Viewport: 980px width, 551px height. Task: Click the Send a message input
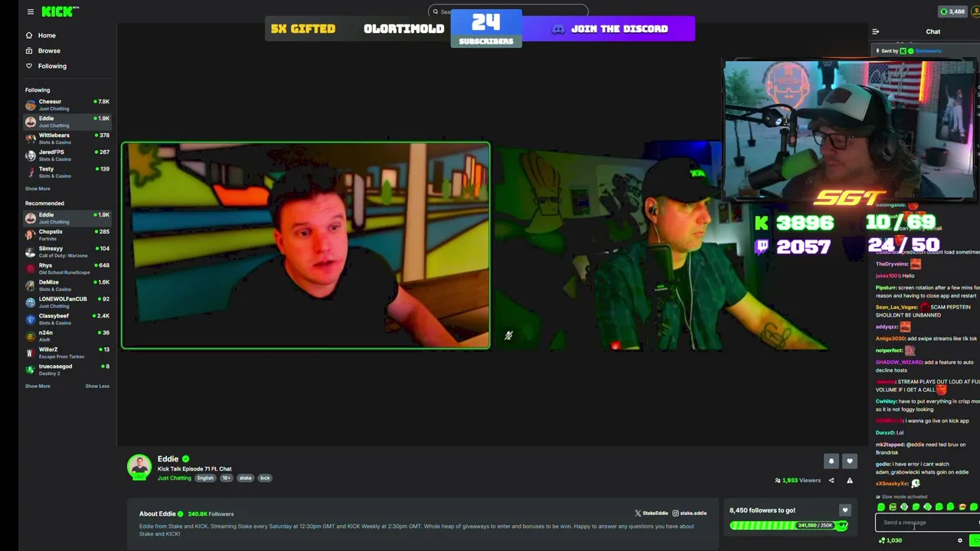[926, 523]
